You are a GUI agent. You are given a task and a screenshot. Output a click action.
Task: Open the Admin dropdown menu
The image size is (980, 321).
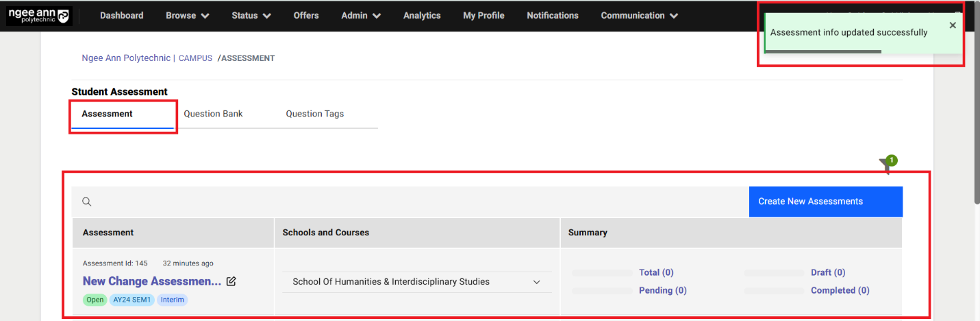click(360, 16)
